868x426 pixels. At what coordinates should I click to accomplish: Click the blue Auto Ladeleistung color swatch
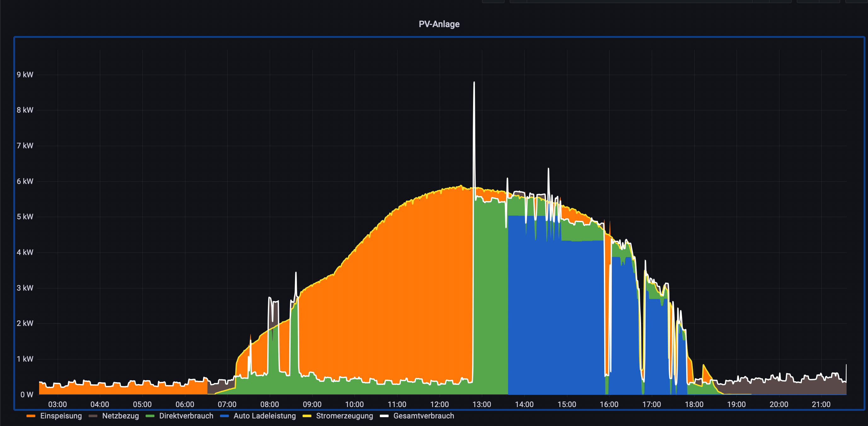pos(224,416)
